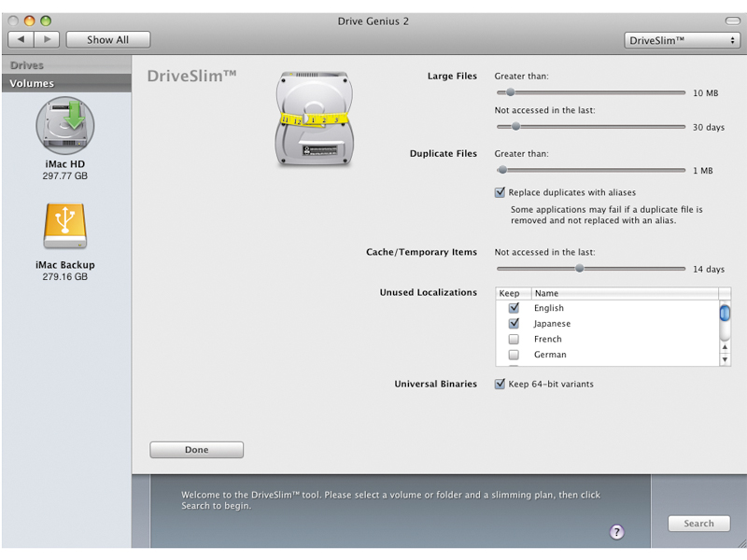Click the Search button
This screenshot has height=560, width=747.
click(698, 524)
